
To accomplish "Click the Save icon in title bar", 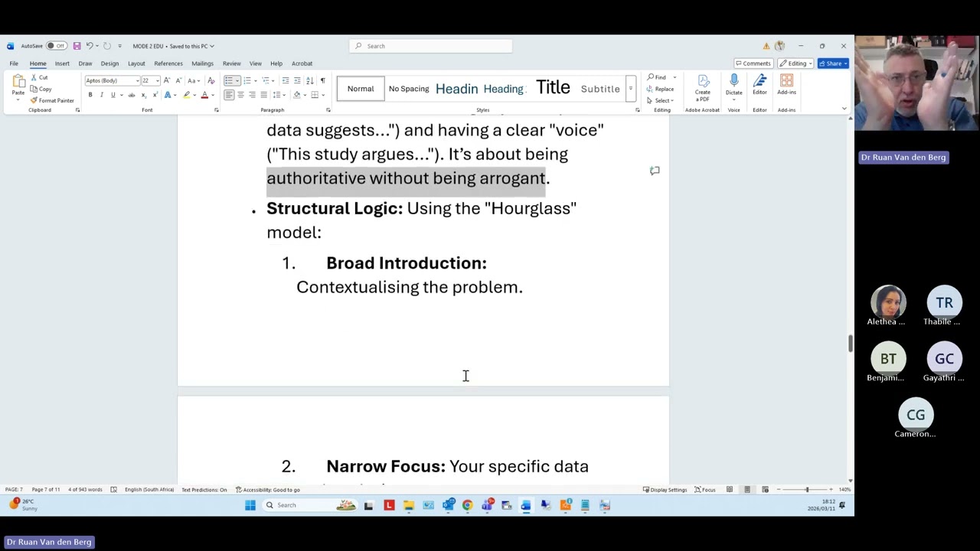I will [x=77, y=46].
